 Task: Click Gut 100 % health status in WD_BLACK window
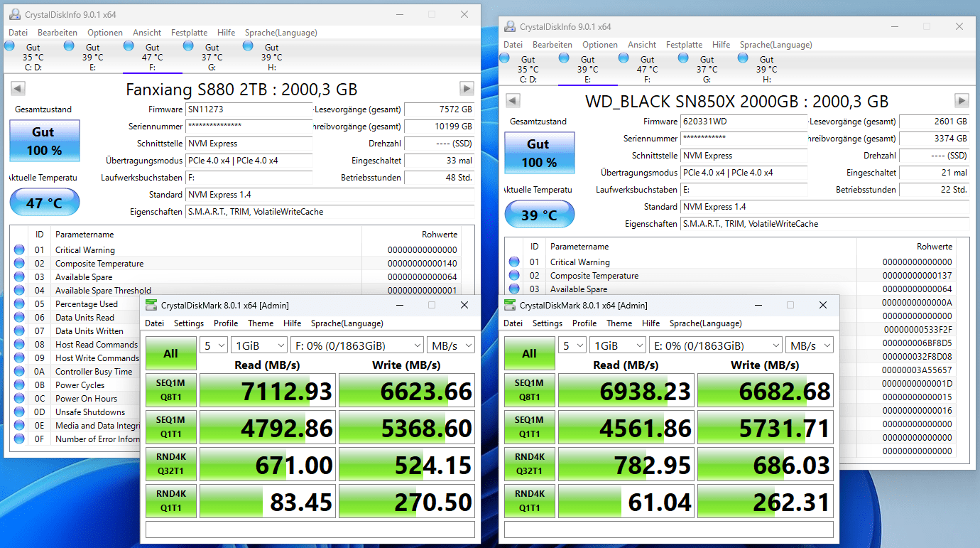pyautogui.click(x=539, y=153)
